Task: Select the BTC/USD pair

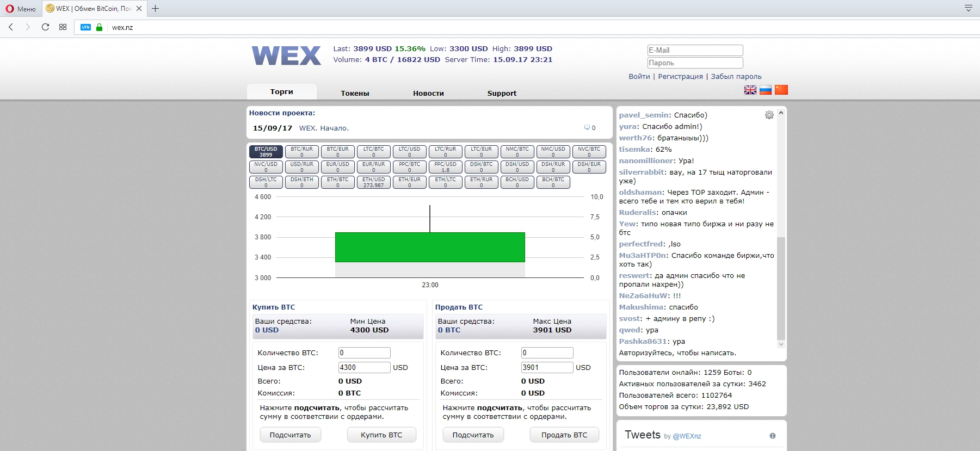Action: point(266,152)
